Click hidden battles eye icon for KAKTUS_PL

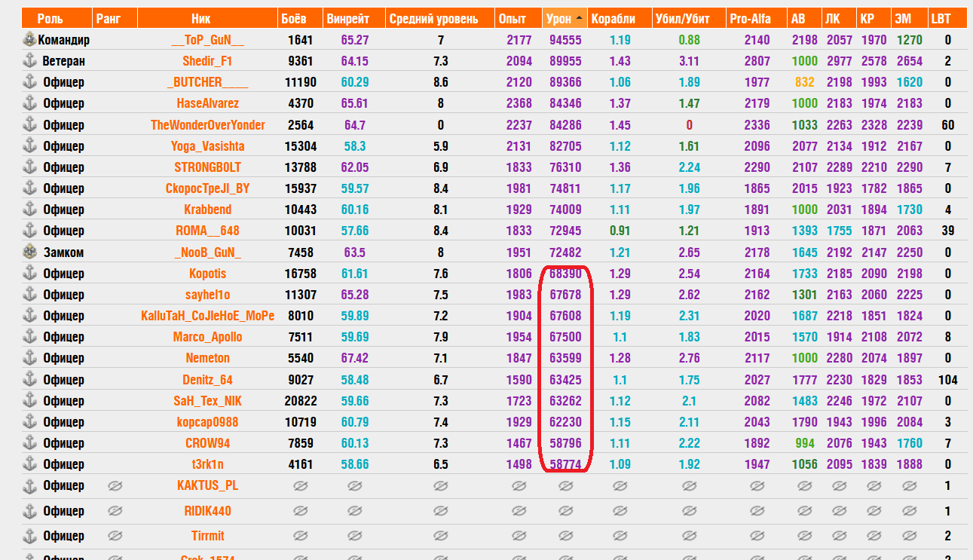(x=301, y=486)
